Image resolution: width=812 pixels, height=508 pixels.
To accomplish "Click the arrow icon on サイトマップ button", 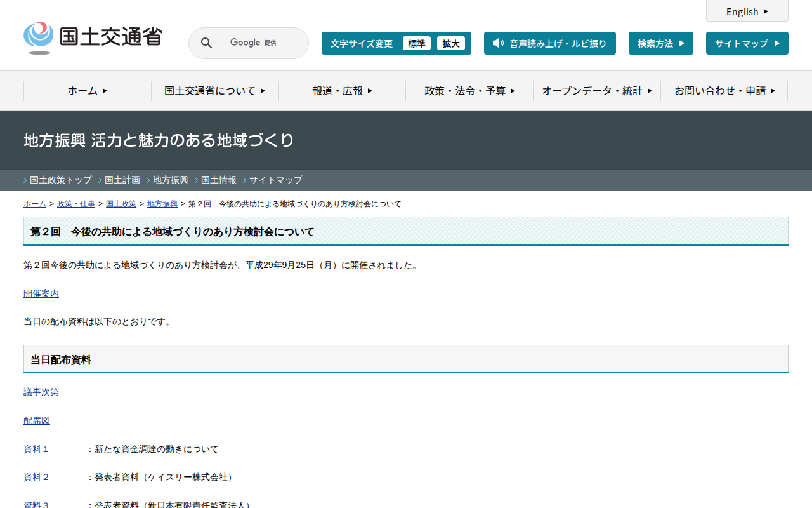I will (776, 43).
